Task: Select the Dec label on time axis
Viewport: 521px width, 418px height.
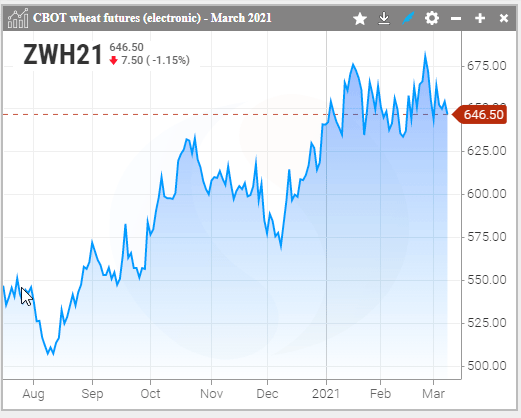Action: [267, 394]
